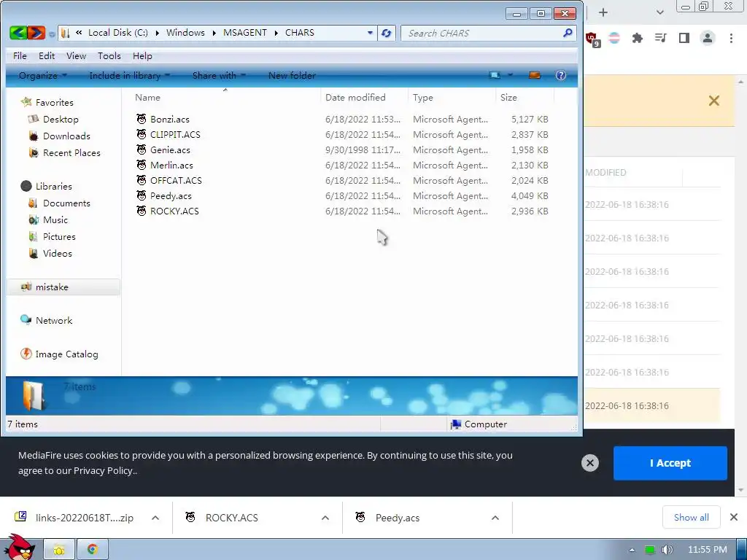Click the Chrome media control icon

[660, 38]
